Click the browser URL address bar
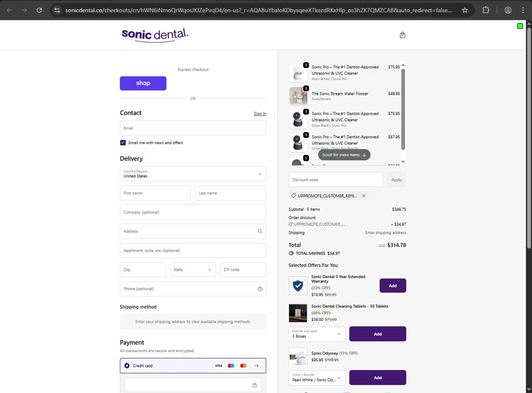 [x=259, y=10]
